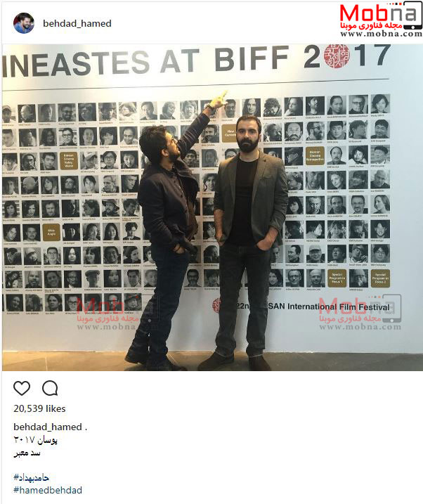Viewport: 423px width, 504px height.
Task: Click the www.mobna.com URL in header
Action: pyautogui.click(x=381, y=34)
